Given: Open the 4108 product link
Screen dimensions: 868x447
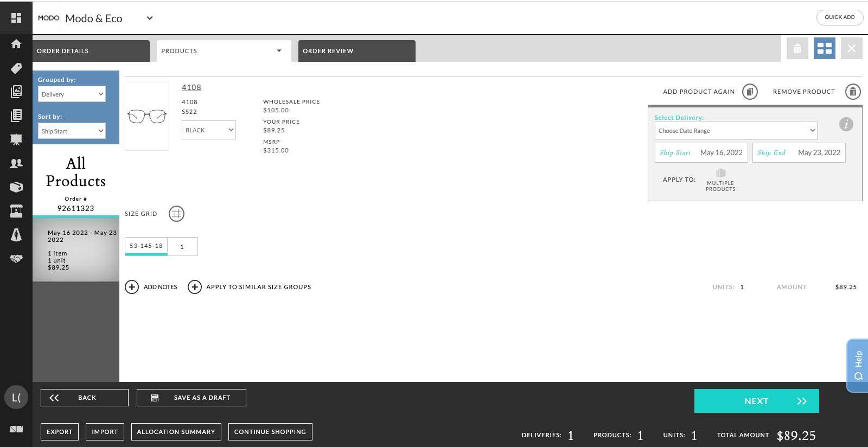Looking at the screenshot, I should (x=192, y=87).
